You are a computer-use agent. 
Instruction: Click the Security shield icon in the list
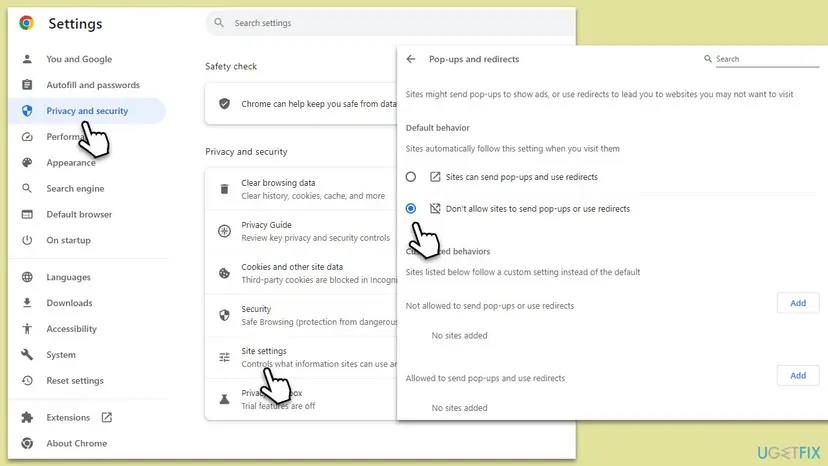pyautogui.click(x=224, y=315)
